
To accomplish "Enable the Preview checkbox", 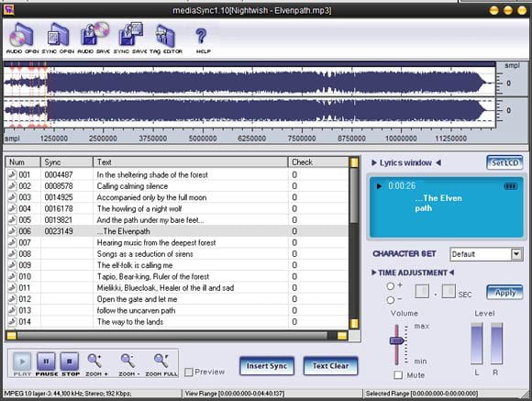I will pyautogui.click(x=189, y=373).
